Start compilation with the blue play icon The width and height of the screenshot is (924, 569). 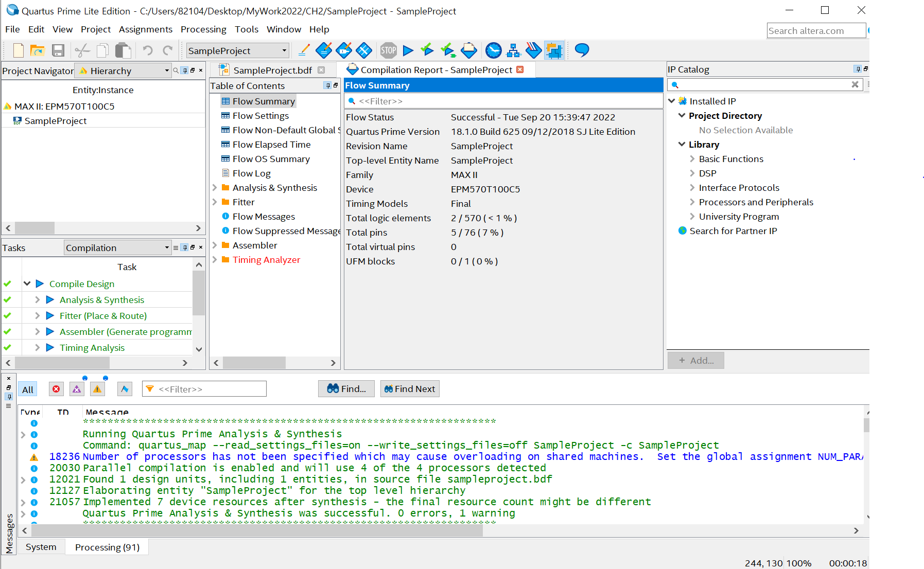tap(408, 50)
